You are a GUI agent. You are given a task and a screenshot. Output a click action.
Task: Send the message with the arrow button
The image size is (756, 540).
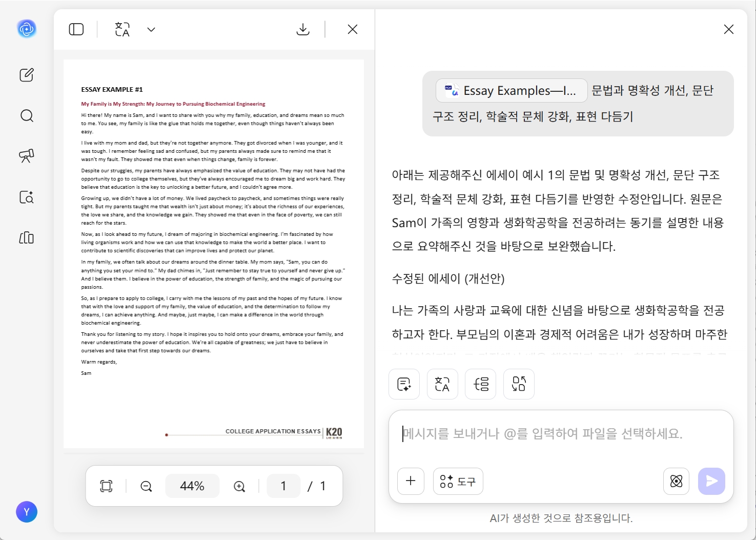click(711, 481)
